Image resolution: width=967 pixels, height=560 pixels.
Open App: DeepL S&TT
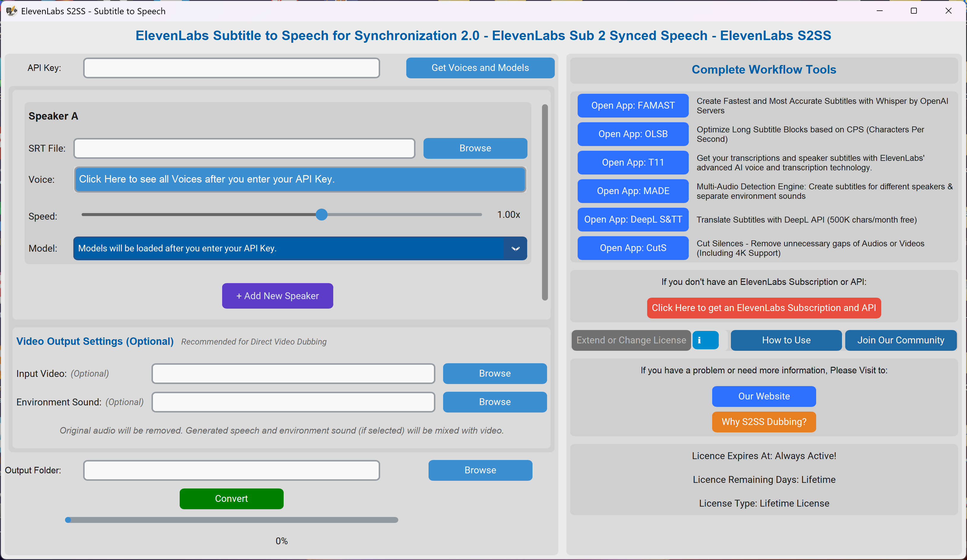[632, 219]
